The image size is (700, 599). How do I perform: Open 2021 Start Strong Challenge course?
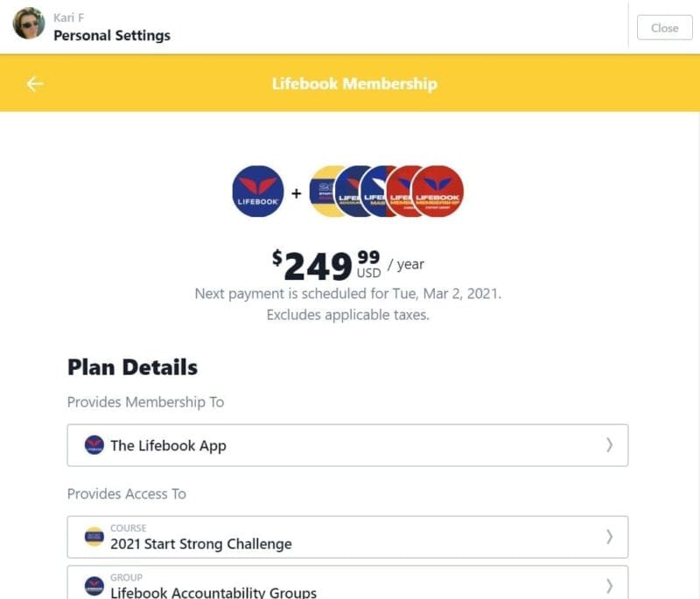coord(347,537)
